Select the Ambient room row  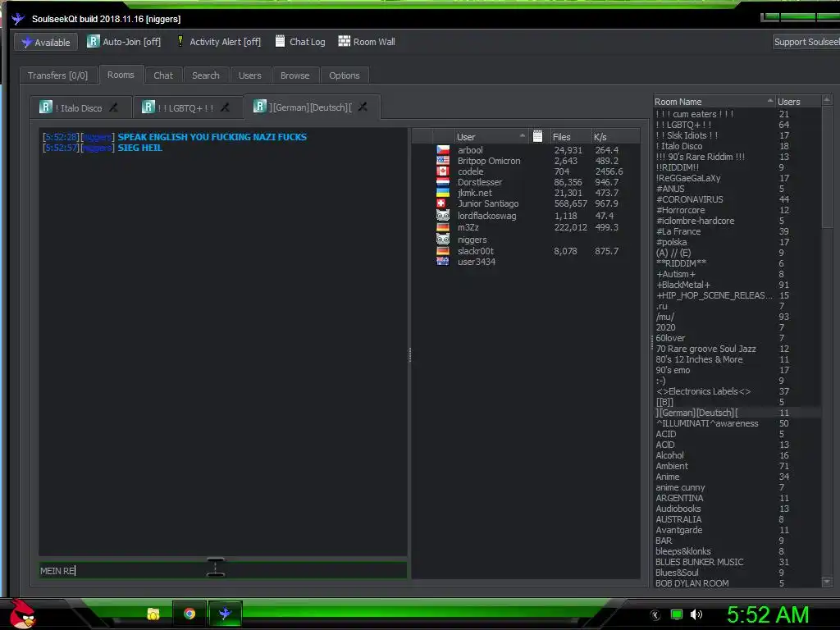point(737,466)
